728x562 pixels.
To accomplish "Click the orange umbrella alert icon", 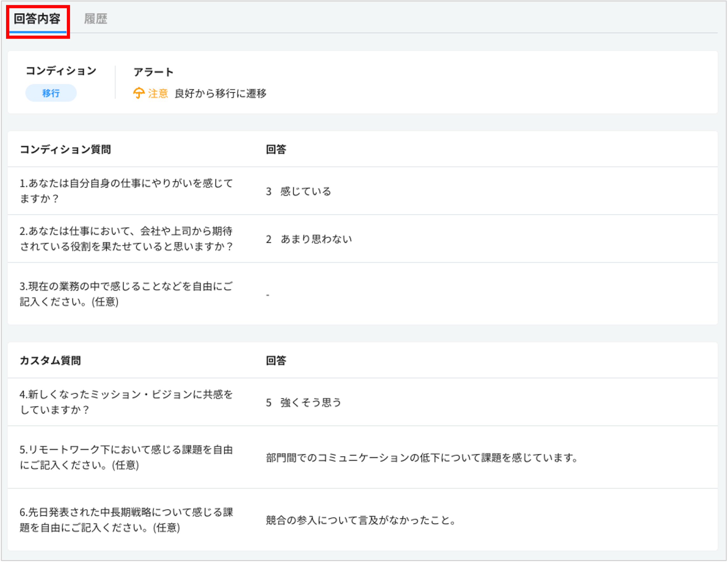I will pos(139,93).
